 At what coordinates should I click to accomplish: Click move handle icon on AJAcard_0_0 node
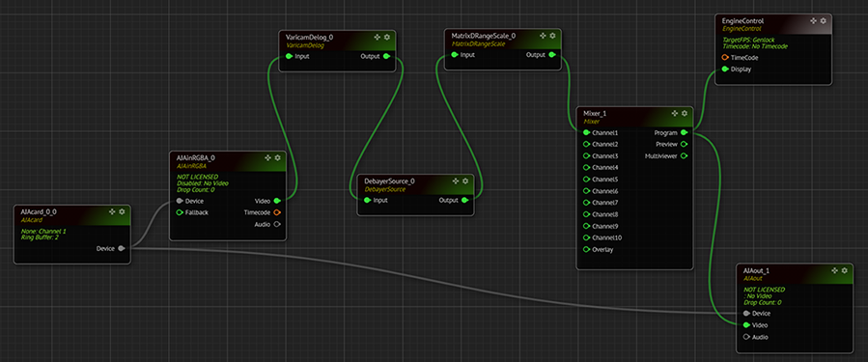pyautogui.click(x=112, y=211)
